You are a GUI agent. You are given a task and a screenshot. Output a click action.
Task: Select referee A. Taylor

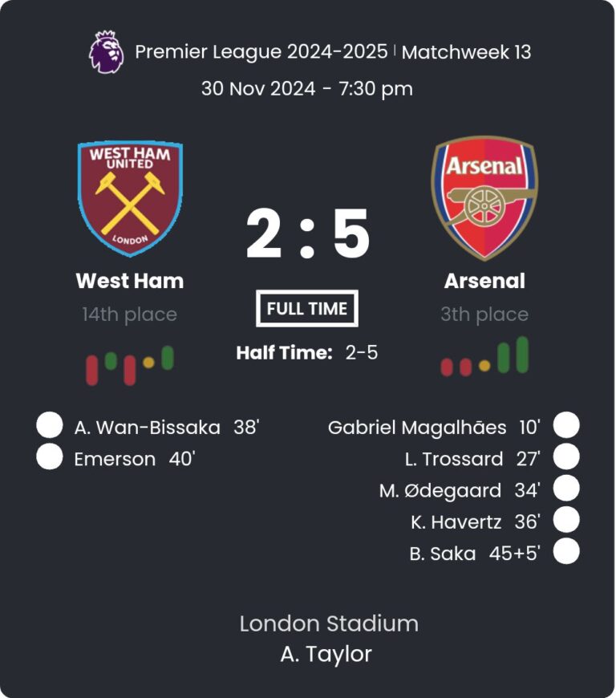(326, 654)
